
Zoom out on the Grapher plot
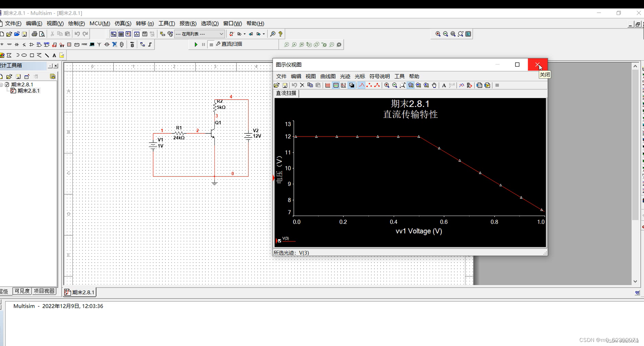click(395, 85)
